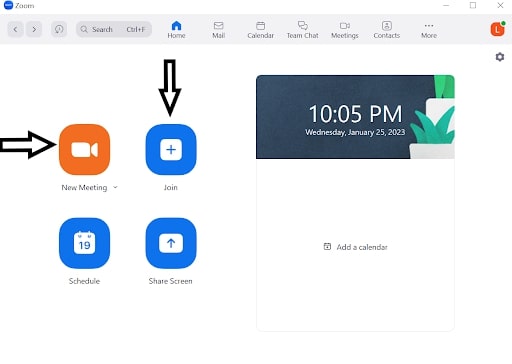Open the profile avatar with letter L
The width and height of the screenshot is (512, 364).
(497, 29)
